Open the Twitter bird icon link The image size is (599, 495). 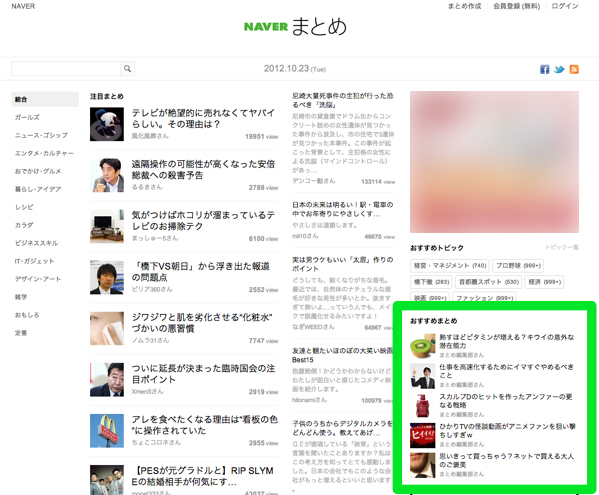coord(559,69)
